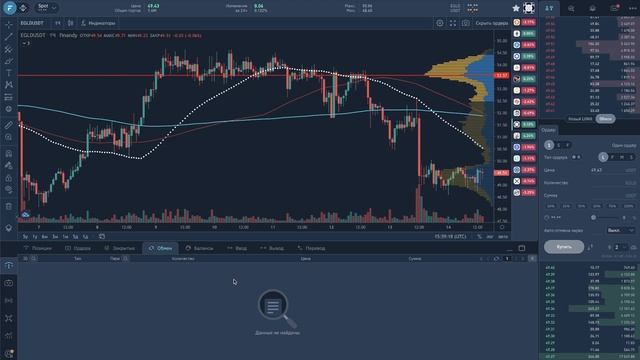Select the M market order type

click(622, 157)
